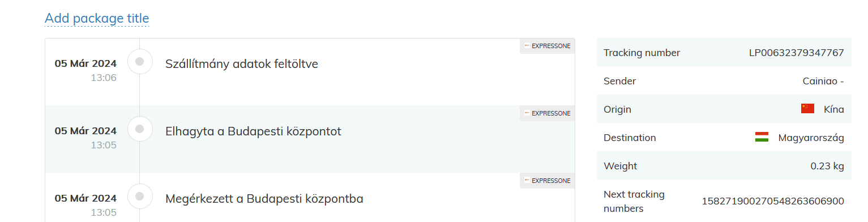Image resolution: width=868 pixels, height=222 pixels.
Task: Click the EXPRESSONE badge on Szállítmány adatok feltöltve
Action: pyautogui.click(x=547, y=46)
